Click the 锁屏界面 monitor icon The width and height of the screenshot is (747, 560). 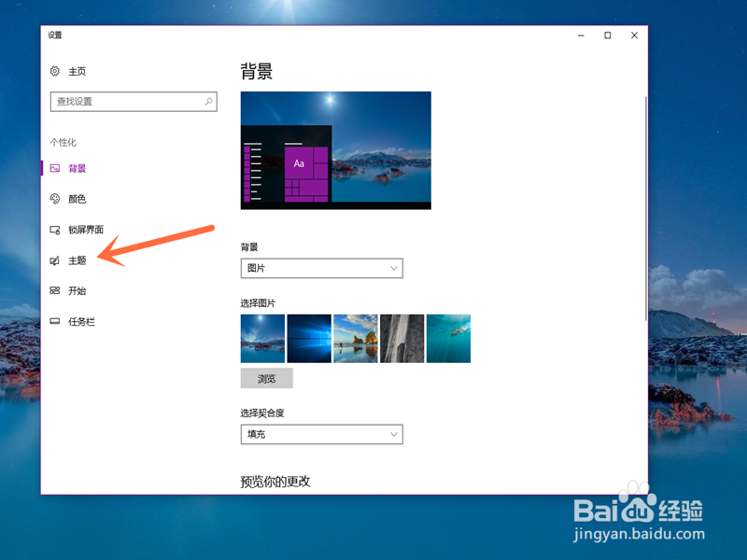[x=55, y=230]
